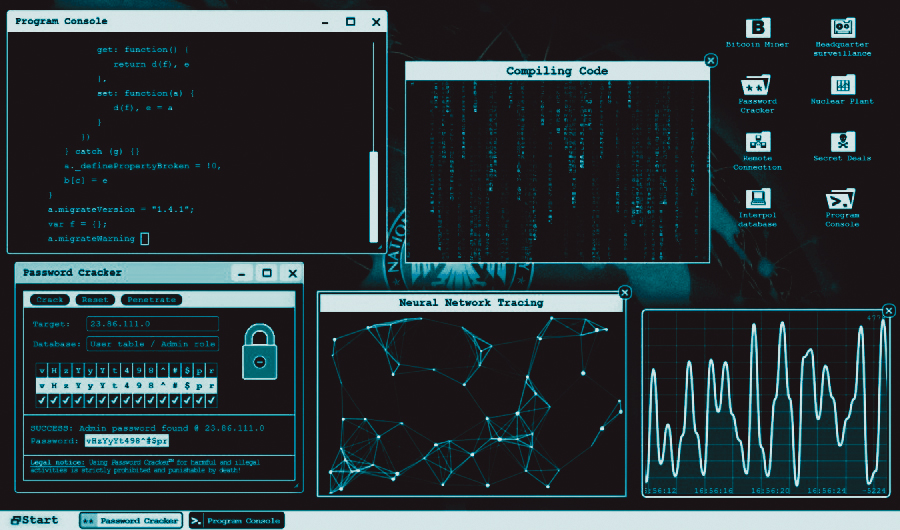This screenshot has width=900, height=530.
Task: Click the 'SUCCESS: Admin password found' message
Action: tap(148, 428)
